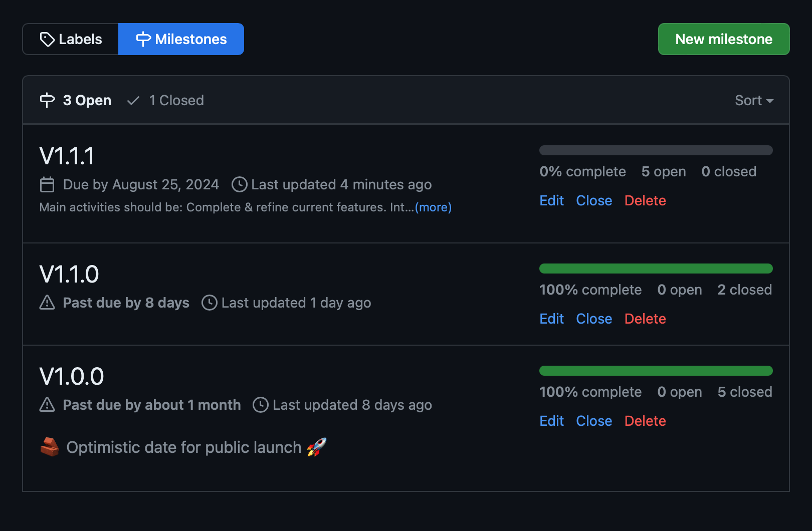812x531 pixels.
Task: Click the V1.0.0 green progress bar
Action: click(x=656, y=371)
